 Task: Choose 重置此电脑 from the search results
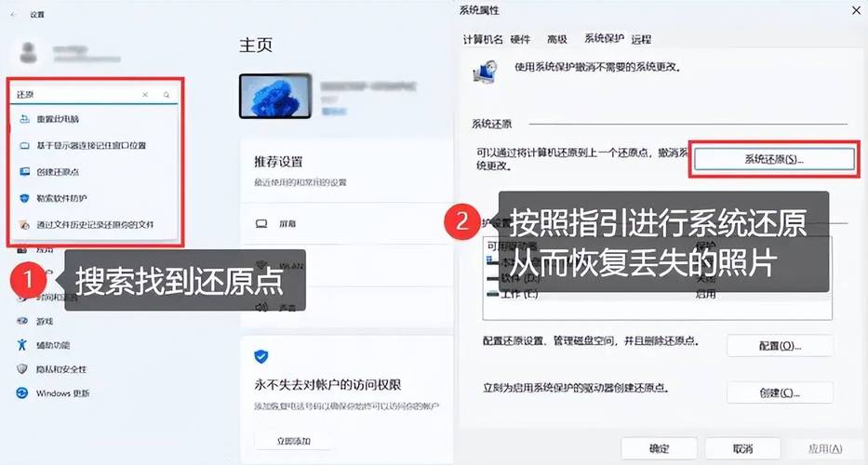point(58,119)
